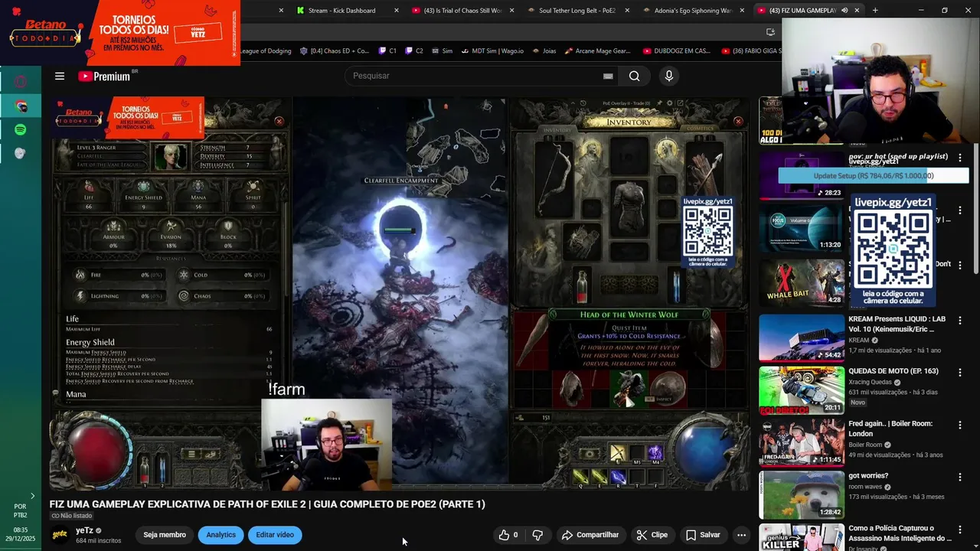Click the Seja membro button
The height and width of the screenshot is (551, 980).
coord(165,535)
